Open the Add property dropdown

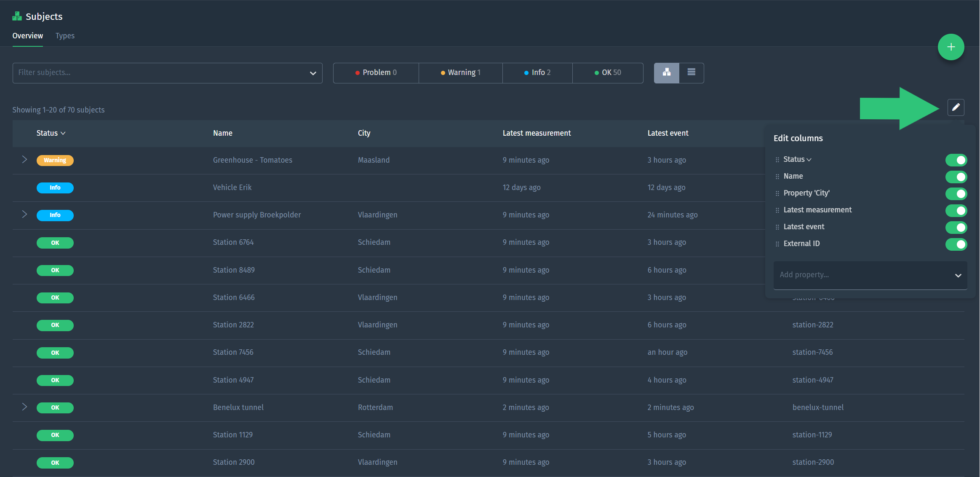870,275
